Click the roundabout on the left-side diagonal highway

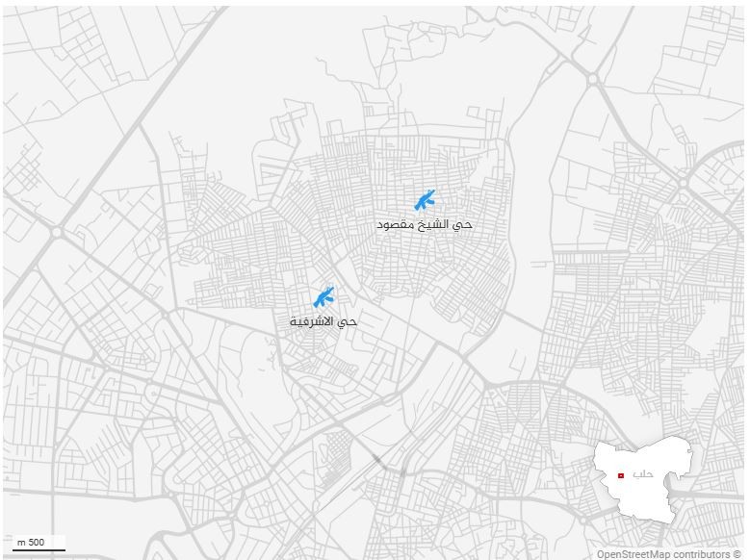click(57, 233)
